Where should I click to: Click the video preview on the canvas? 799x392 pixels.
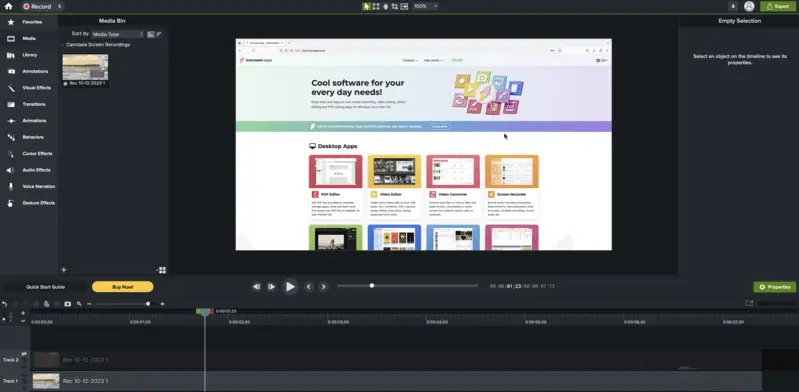click(x=423, y=144)
